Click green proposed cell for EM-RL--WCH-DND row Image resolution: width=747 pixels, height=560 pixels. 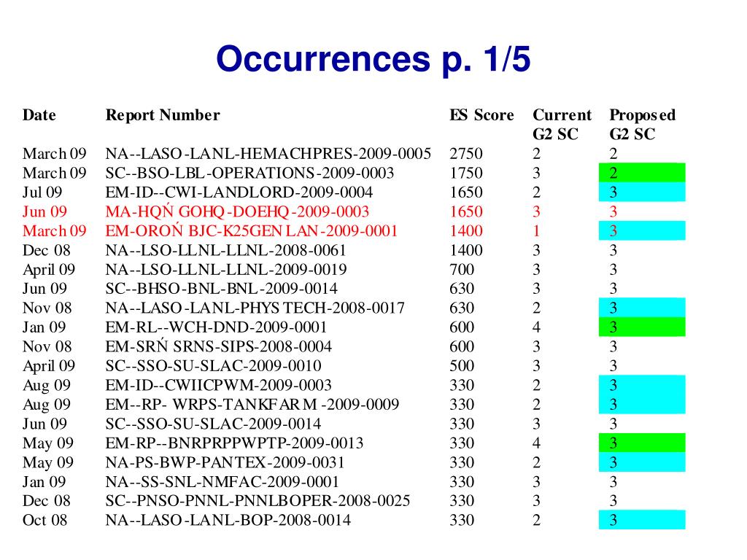(642, 327)
